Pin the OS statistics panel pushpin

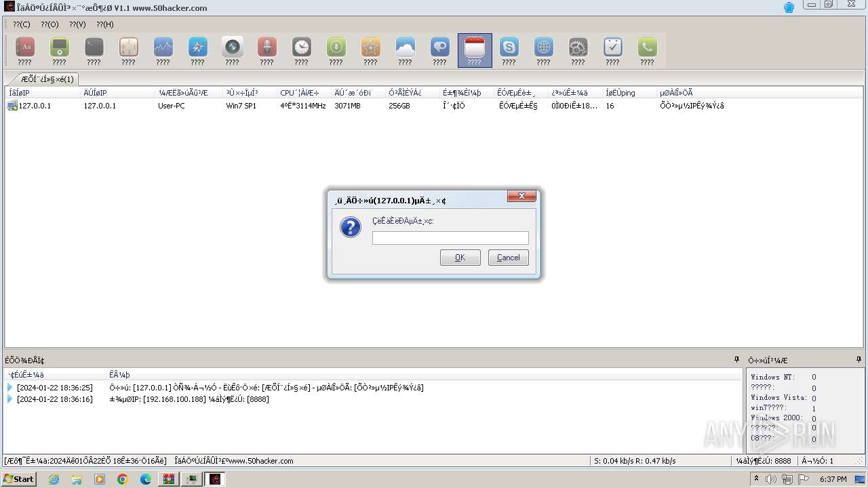click(x=858, y=360)
